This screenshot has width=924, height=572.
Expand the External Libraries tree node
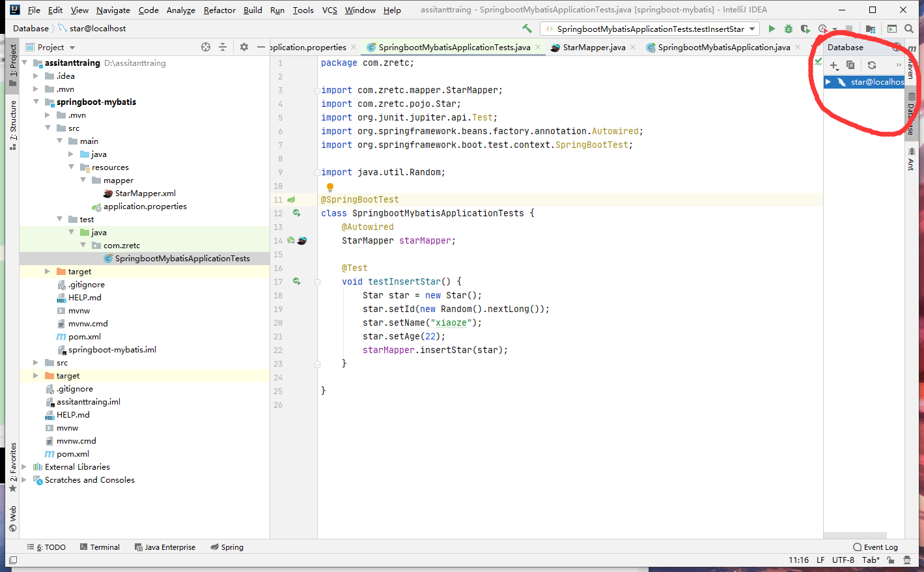click(x=25, y=467)
